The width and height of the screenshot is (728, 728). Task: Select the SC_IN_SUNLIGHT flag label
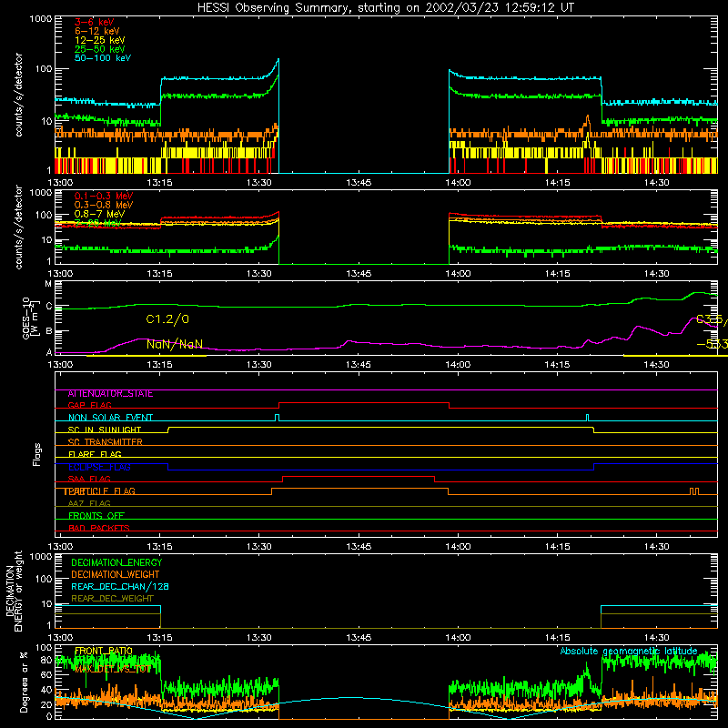pyautogui.click(x=105, y=430)
